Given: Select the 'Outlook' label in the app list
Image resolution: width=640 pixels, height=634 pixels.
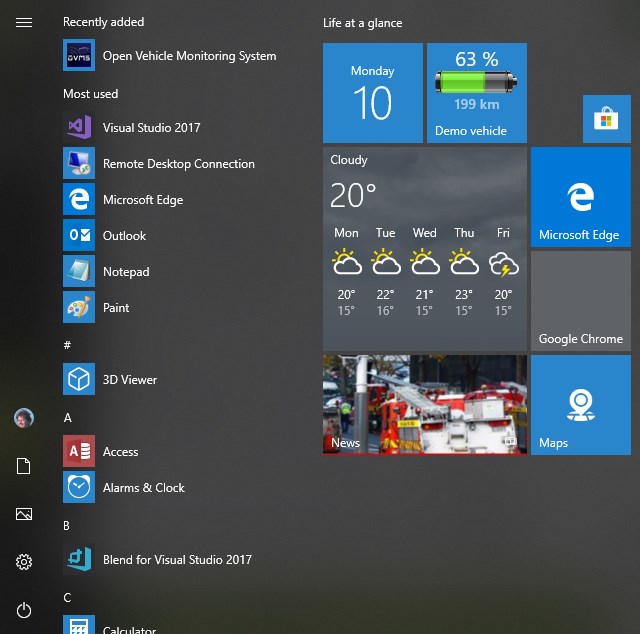Looking at the screenshot, I should 124,236.
